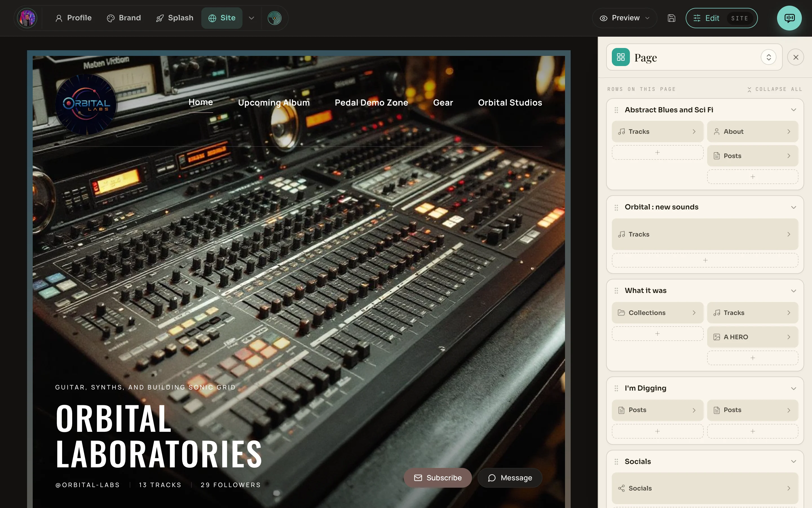Image resolution: width=812 pixels, height=508 pixels.
Task: Collapse the Socials row chevron
Action: pyautogui.click(x=793, y=461)
